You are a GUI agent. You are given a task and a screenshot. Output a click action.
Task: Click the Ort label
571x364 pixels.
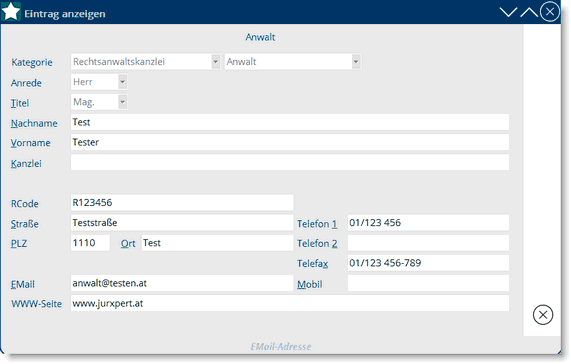[x=128, y=244]
